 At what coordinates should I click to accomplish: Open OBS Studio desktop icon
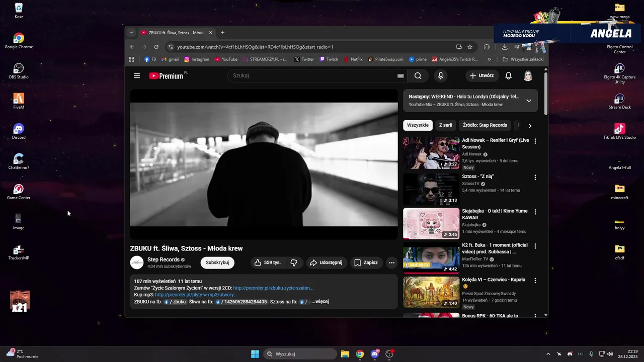(x=19, y=71)
